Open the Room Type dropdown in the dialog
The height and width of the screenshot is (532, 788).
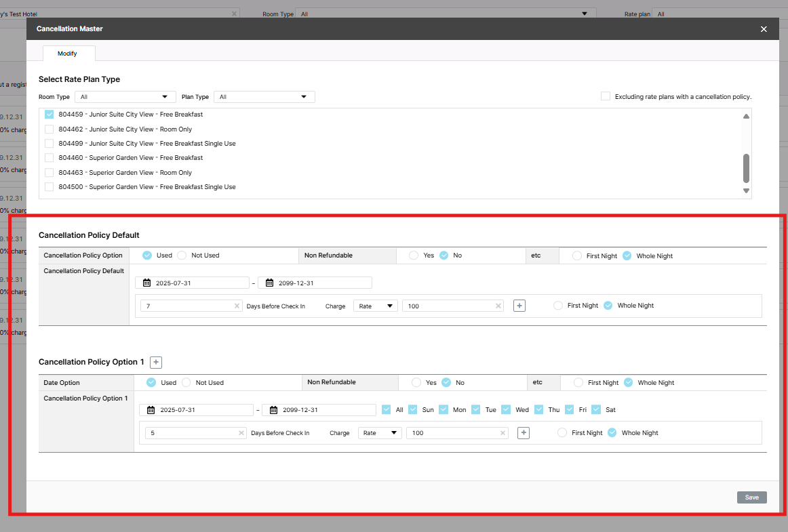click(125, 97)
